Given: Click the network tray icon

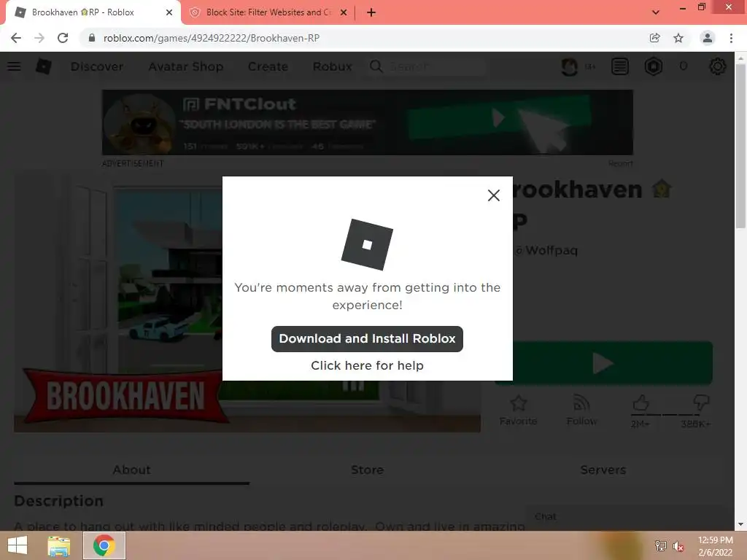Looking at the screenshot, I should [x=660, y=546].
